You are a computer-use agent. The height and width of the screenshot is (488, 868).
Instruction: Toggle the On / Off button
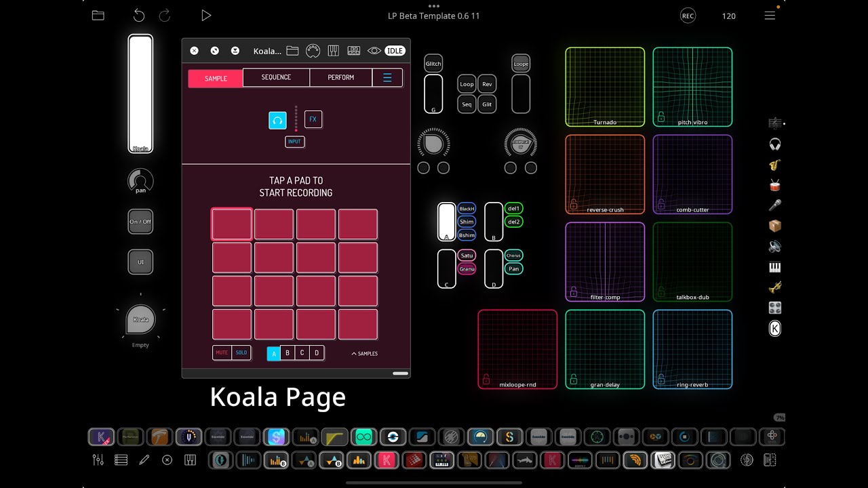[x=140, y=222]
